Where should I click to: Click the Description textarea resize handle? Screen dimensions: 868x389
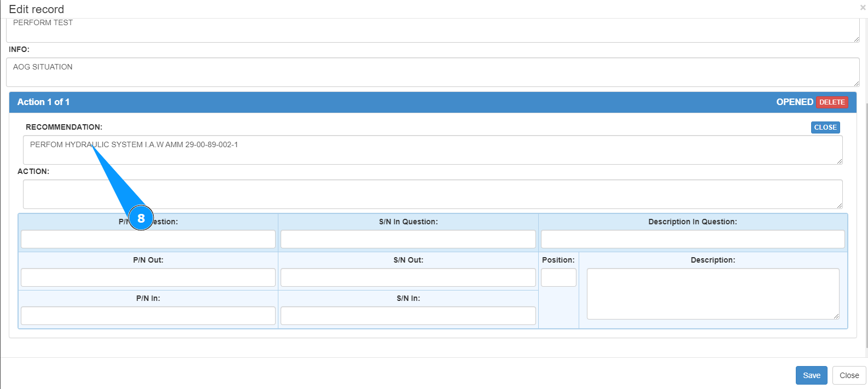pyautogui.click(x=836, y=316)
